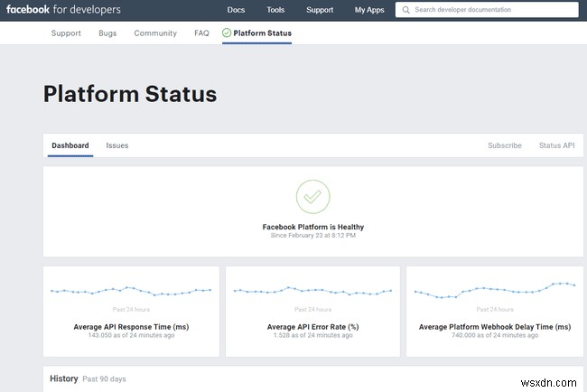Go to the Community section
Screen dimensions: 587x392
pyautogui.click(x=155, y=33)
